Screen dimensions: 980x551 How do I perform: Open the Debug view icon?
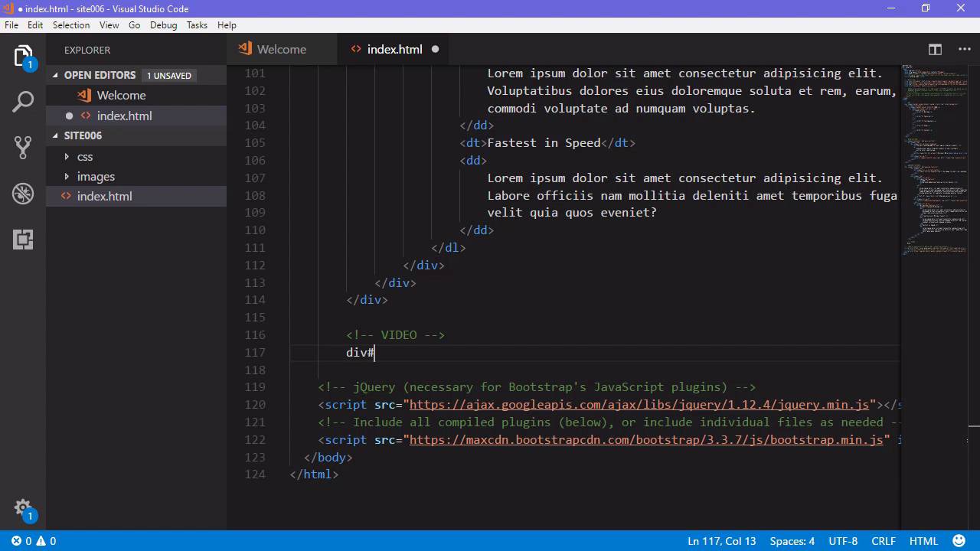(x=23, y=194)
